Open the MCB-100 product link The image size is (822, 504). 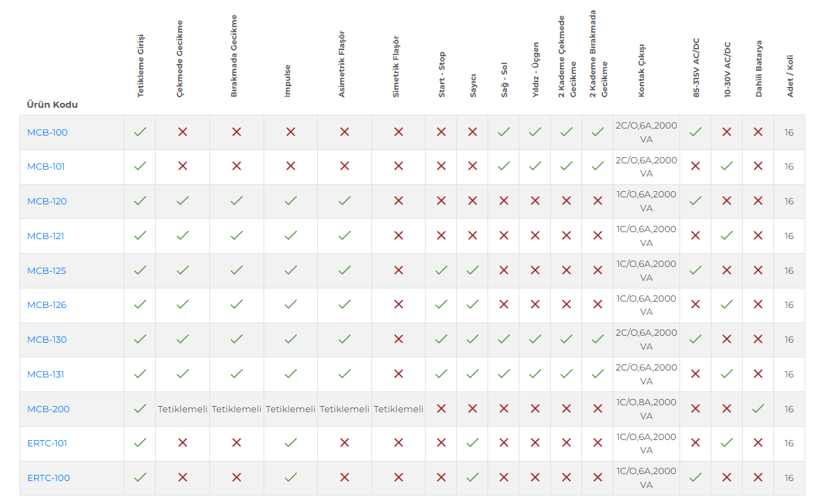47,133
